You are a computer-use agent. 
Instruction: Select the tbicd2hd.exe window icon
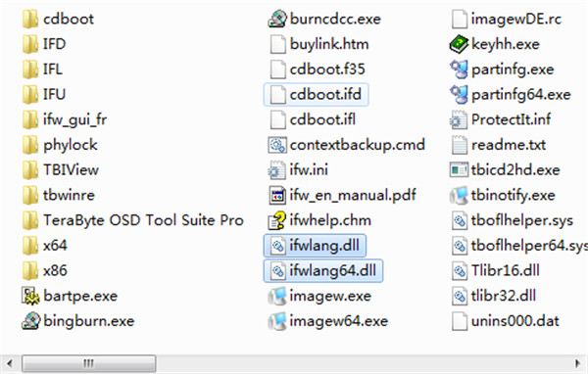[x=459, y=169]
